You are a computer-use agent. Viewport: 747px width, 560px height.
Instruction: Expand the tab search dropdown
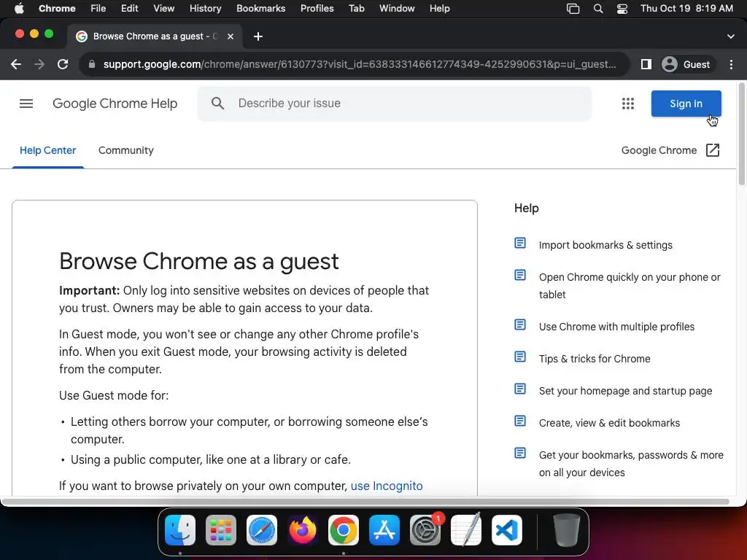pyautogui.click(x=731, y=36)
